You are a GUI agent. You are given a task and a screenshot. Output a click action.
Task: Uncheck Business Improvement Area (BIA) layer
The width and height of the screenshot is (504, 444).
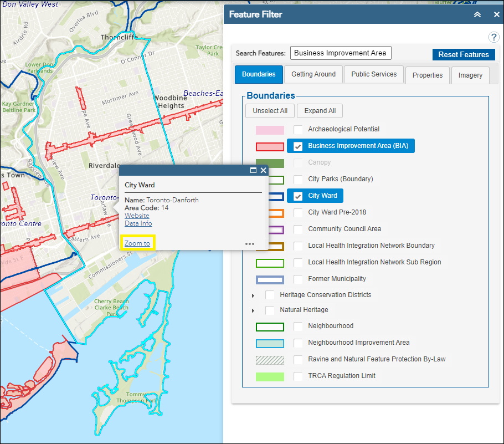(298, 146)
